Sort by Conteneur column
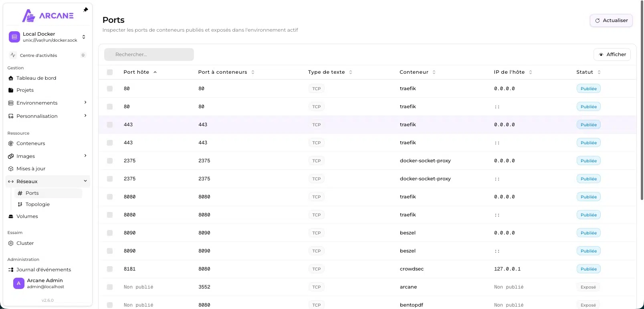This screenshot has width=644, height=309. (x=418, y=72)
